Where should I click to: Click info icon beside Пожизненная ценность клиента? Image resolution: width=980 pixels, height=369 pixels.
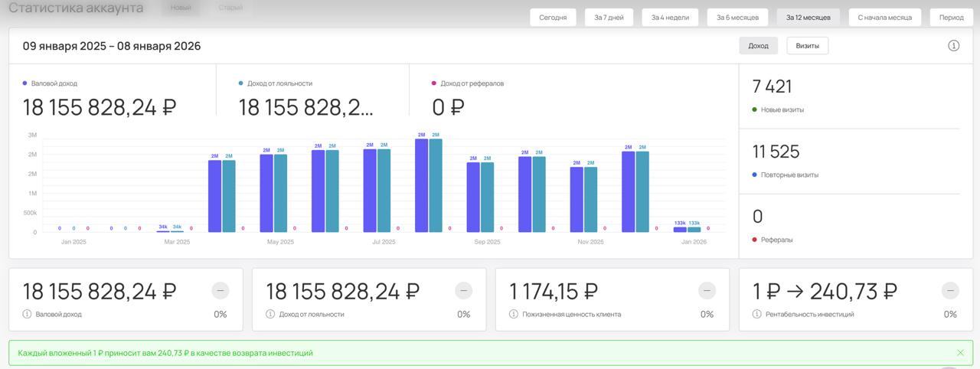coord(514,315)
